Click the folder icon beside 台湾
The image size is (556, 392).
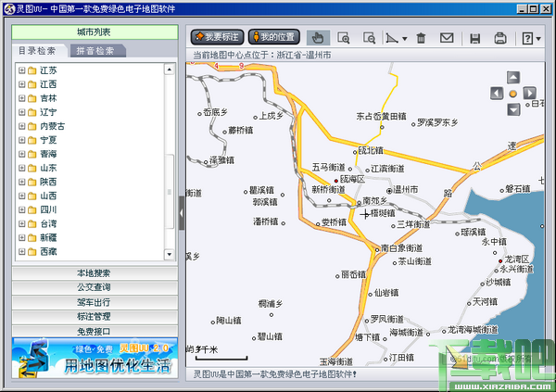[x=32, y=224]
